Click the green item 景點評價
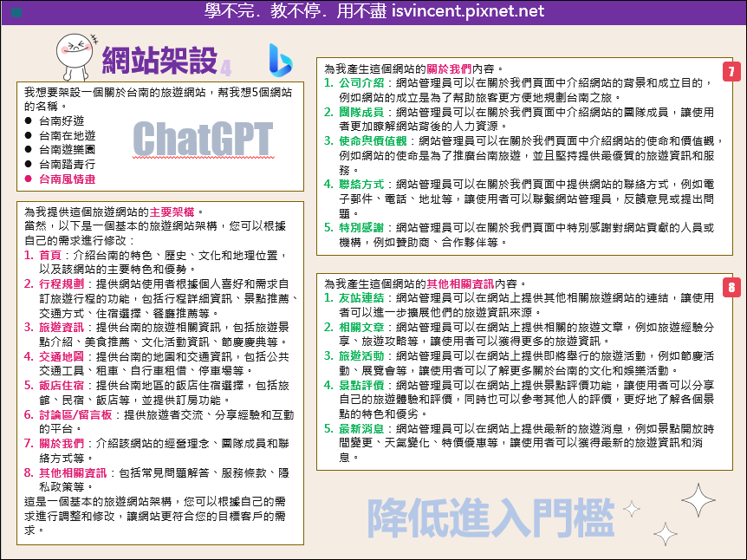The image size is (747, 560). coord(361,385)
